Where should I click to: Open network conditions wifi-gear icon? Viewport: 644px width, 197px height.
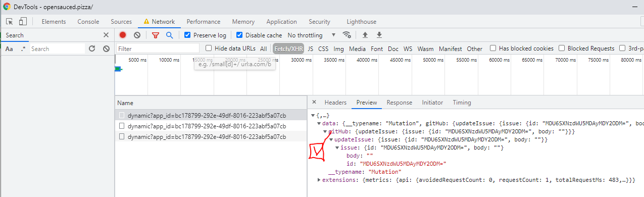point(347,35)
